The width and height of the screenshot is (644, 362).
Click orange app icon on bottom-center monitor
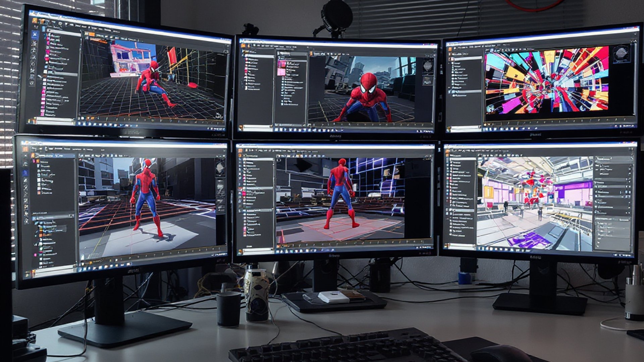click(x=240, y=151)
